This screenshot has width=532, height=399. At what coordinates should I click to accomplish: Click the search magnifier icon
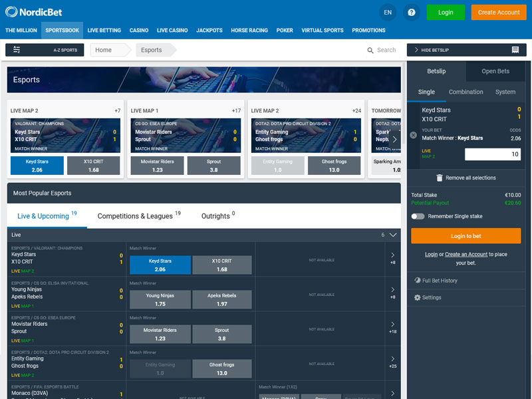coord(370,51)
